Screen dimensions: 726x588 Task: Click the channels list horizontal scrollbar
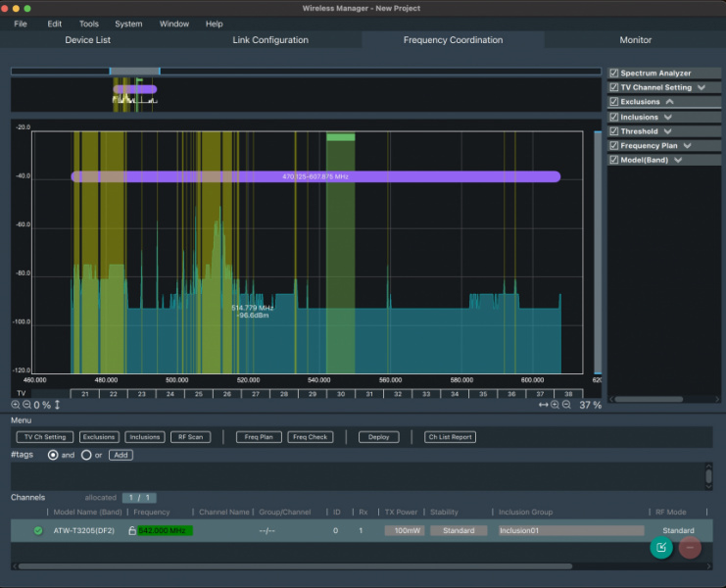coord(294,565)
